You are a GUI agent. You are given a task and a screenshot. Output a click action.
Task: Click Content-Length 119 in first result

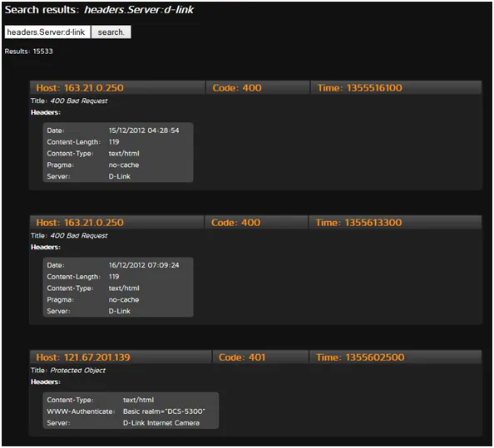coord(114,142)
